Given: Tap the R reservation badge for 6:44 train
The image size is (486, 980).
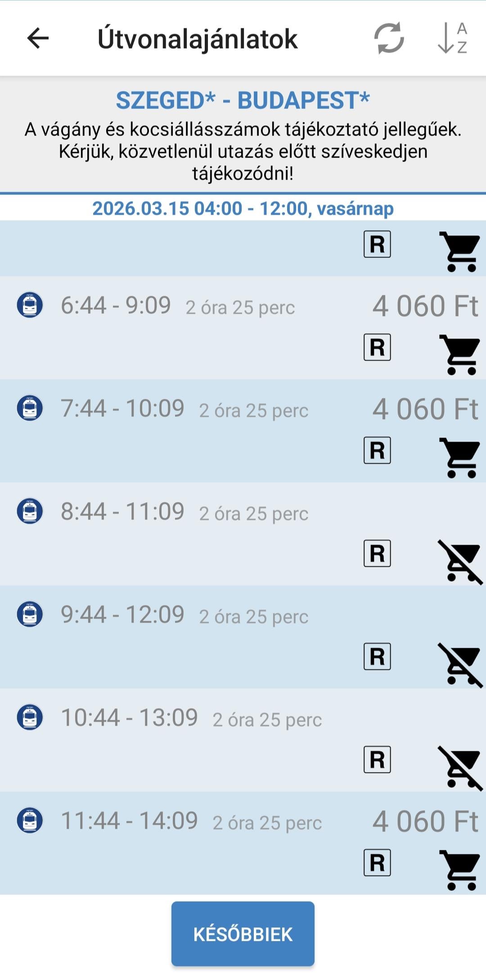Looking at the screenshot, I should click(x=377, y=348).
